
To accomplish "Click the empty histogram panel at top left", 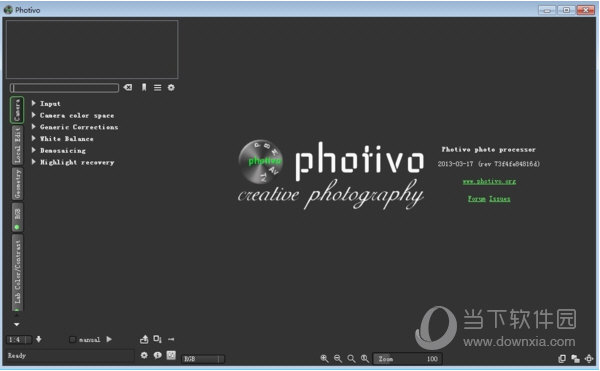I will (x=92, y=49).
